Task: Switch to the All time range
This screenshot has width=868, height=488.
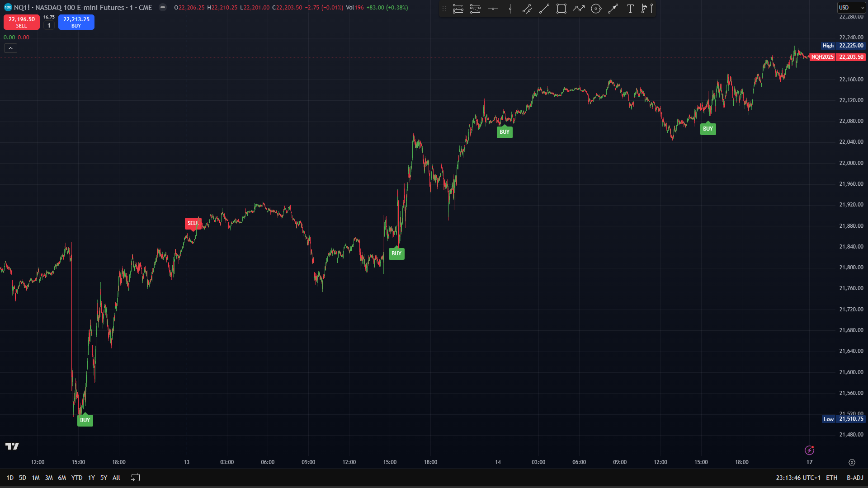Action: [116, 478]
